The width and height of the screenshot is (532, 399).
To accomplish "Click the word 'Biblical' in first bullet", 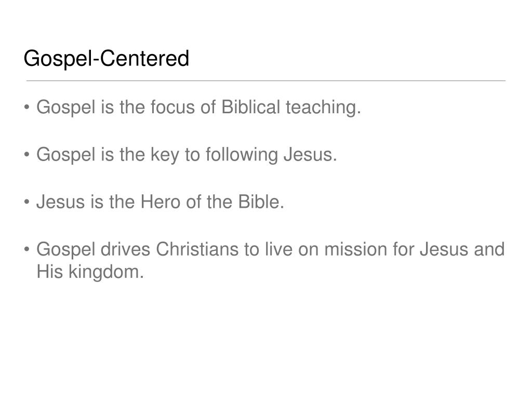I will 250,107.
